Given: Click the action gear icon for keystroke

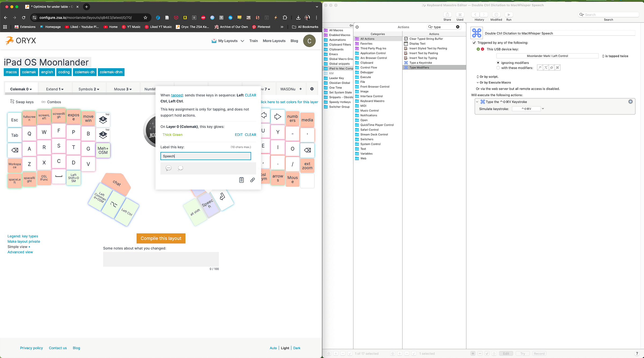Looking at the screenshot, I should click(630, 102).
